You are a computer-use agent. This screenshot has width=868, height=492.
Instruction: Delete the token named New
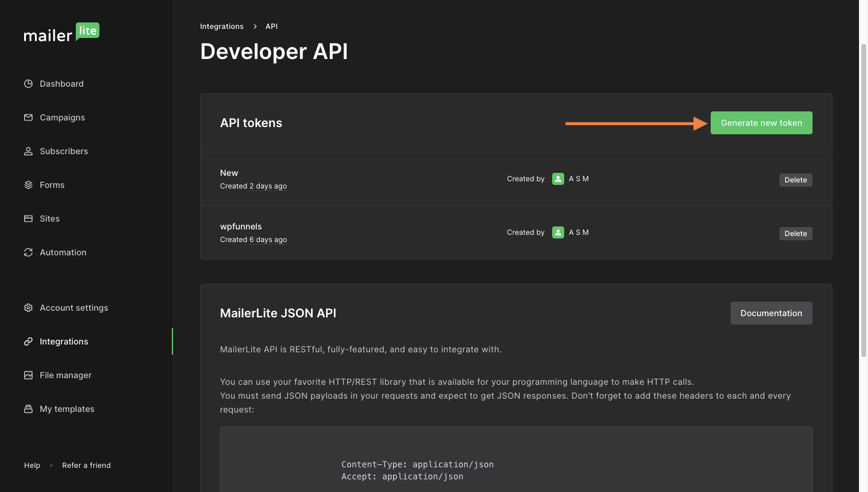pyautogui.click(x=796, y=180)
